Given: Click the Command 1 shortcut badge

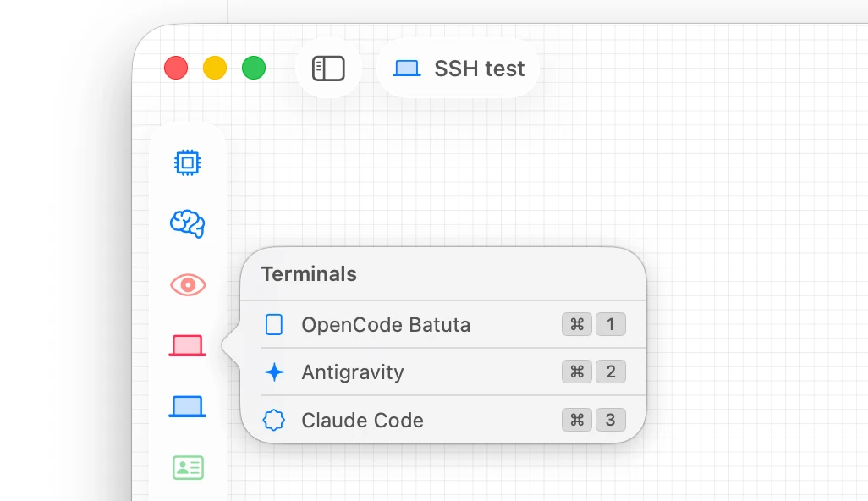Looking at the screenshot, I should coord(594,324).
